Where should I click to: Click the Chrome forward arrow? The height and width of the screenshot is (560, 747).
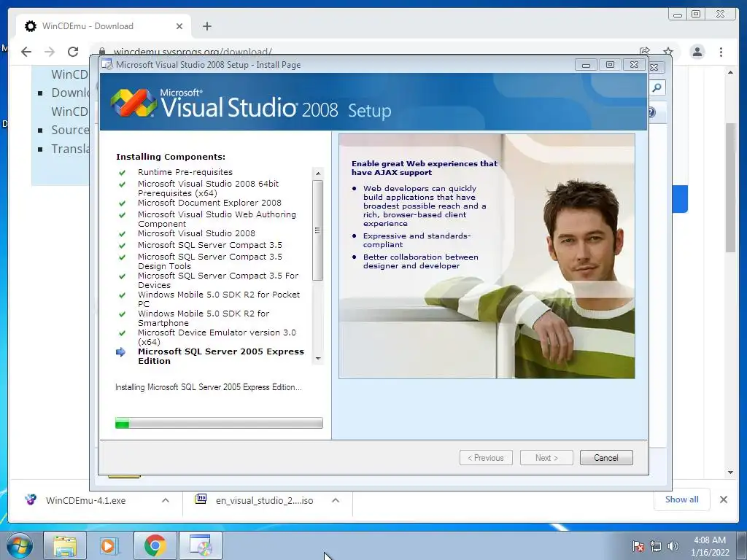coord(50,52)
